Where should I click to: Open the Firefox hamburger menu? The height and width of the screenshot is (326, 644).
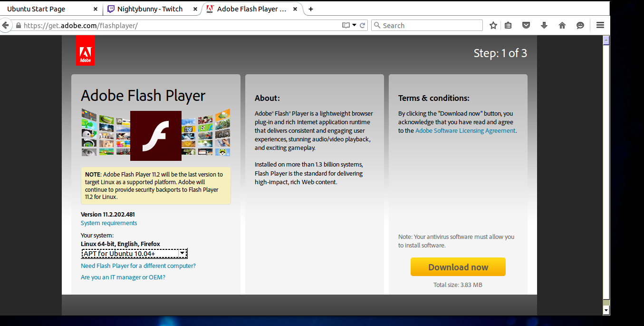click(600, 25)
